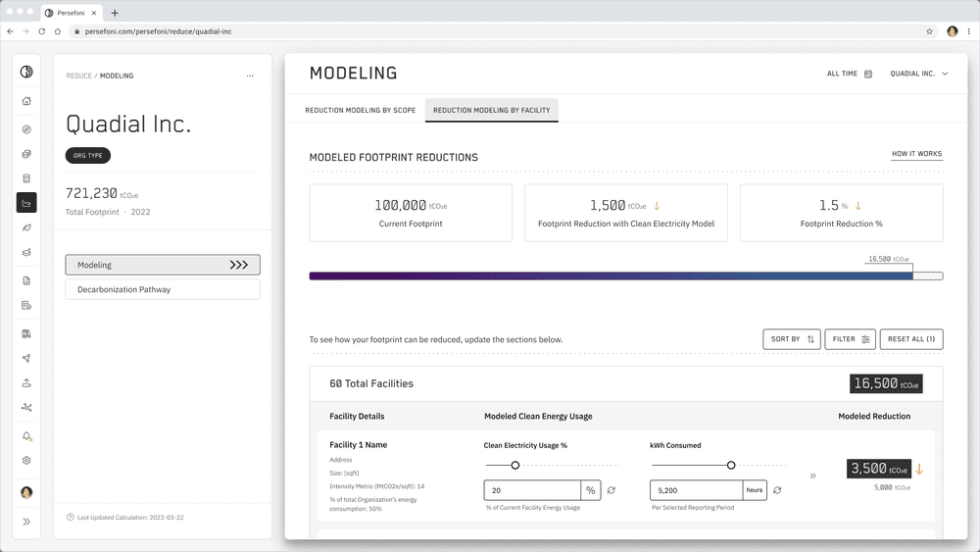
Task: Open the document icon in sidebar
Action: point(26,280)
